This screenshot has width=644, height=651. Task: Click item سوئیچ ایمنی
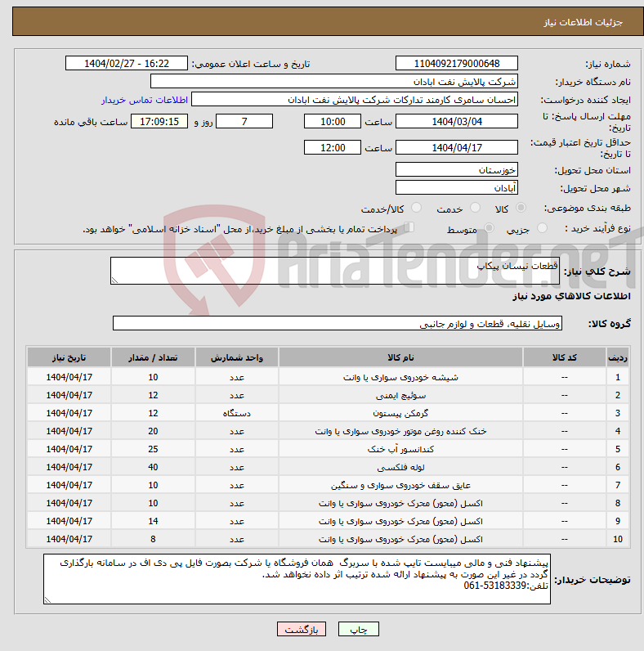(x=400, y=395)
